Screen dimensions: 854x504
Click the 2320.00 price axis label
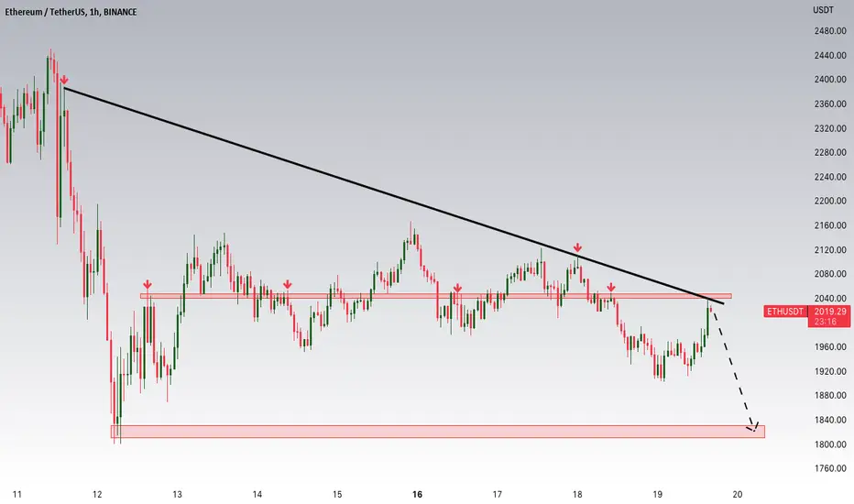tap(830, 128)
